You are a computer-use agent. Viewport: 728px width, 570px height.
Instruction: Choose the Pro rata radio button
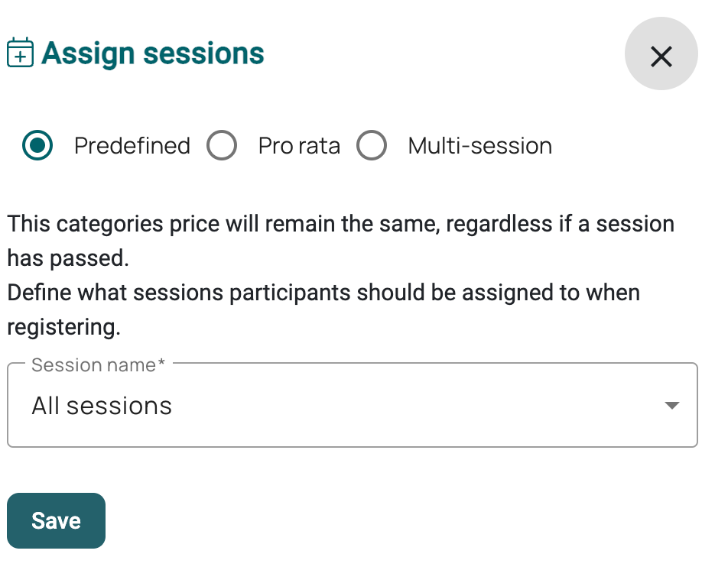click(222, 145)
